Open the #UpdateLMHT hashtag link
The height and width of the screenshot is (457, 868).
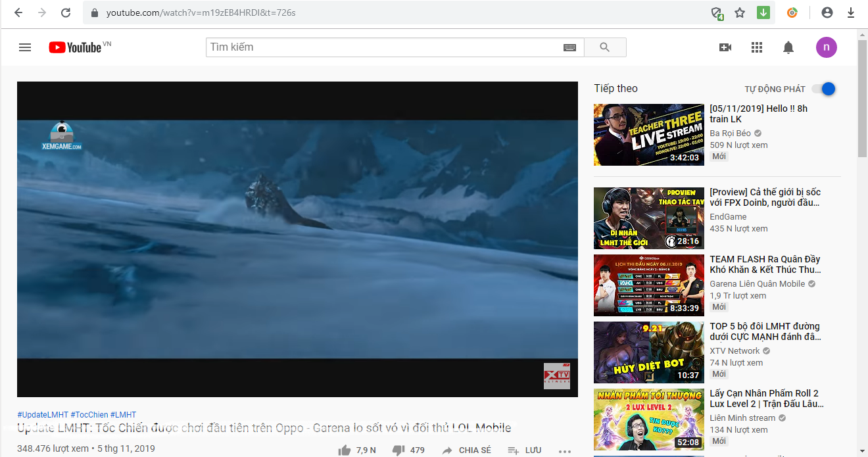(x=43, y=415)
